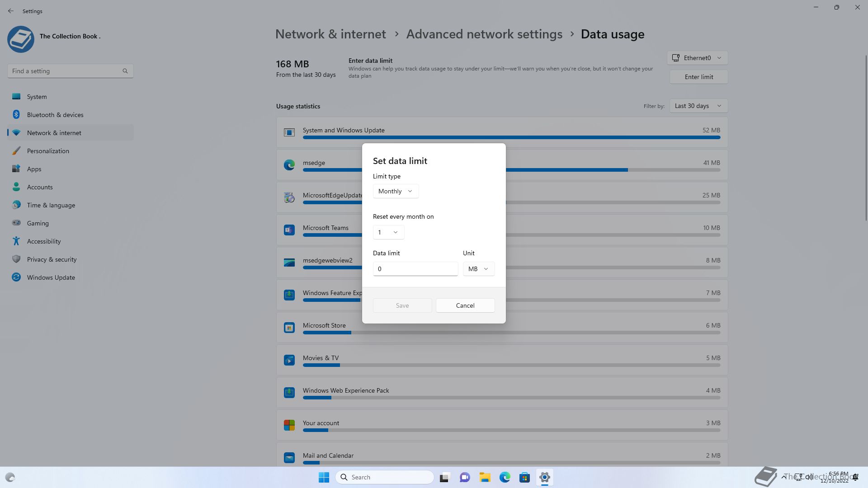Go to Advanced network settings breadcrumb
Viewport: 868px width, 488px height.
point(484,34)
